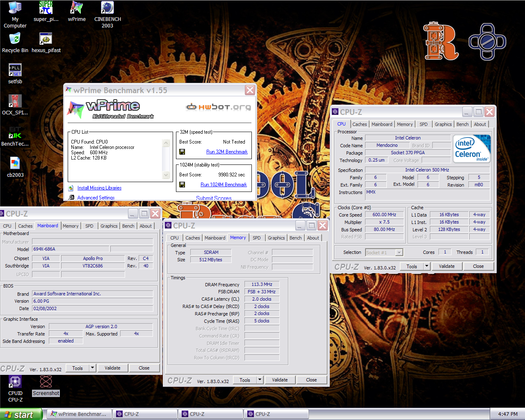Click Submit Scores link

(214, 198)
